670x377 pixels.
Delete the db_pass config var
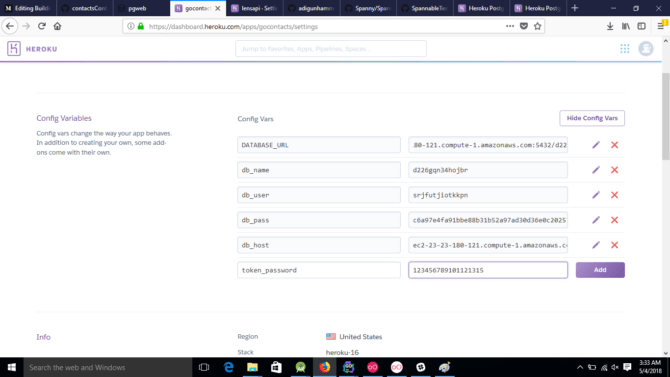(614, 220)
